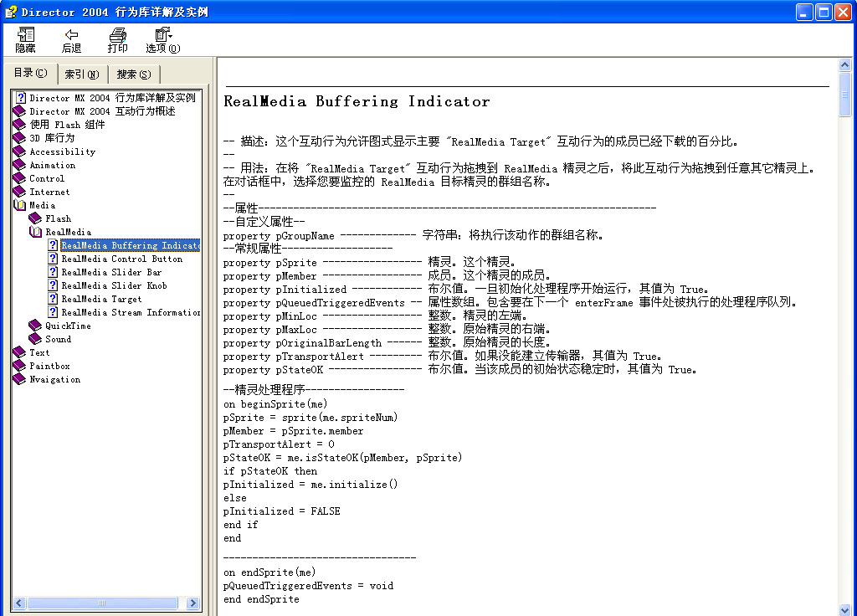Open the Director MX 2004 行为库详解及实例 topic
The width and height of the screenshot is (857, 616).
[x=112, y=98]
